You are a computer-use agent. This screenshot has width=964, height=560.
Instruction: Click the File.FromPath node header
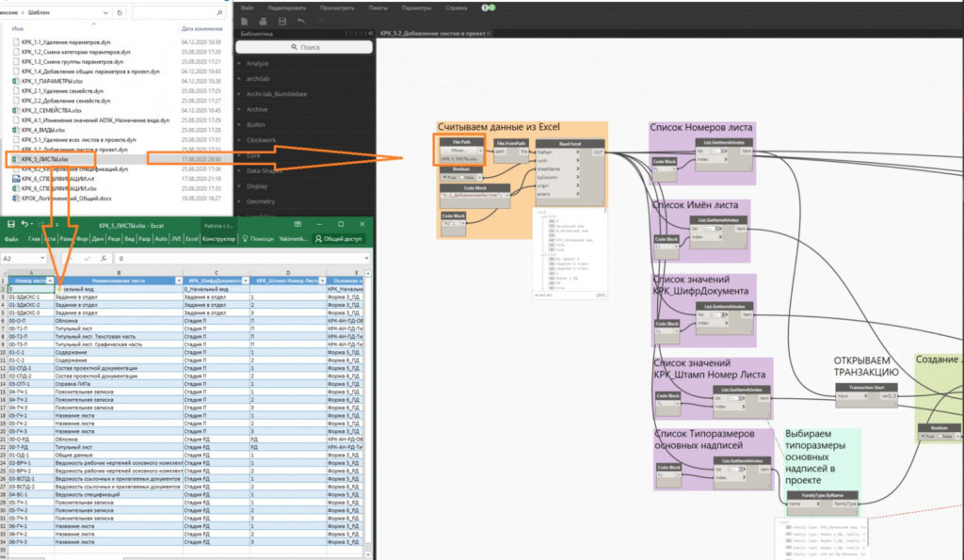coord(511,143)
